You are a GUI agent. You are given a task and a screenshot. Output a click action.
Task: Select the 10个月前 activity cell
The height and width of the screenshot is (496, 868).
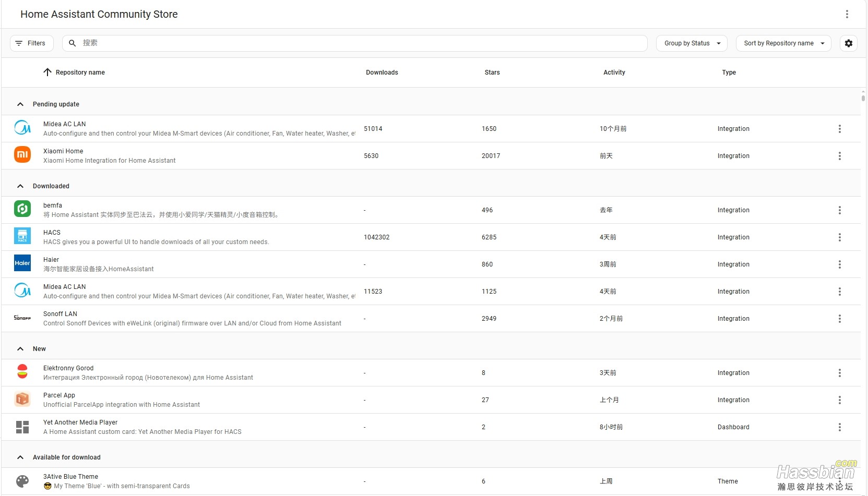(613, 129)
